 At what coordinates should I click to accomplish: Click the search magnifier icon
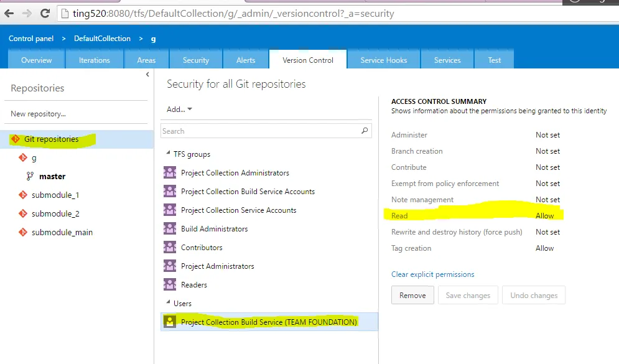point(365,131)
